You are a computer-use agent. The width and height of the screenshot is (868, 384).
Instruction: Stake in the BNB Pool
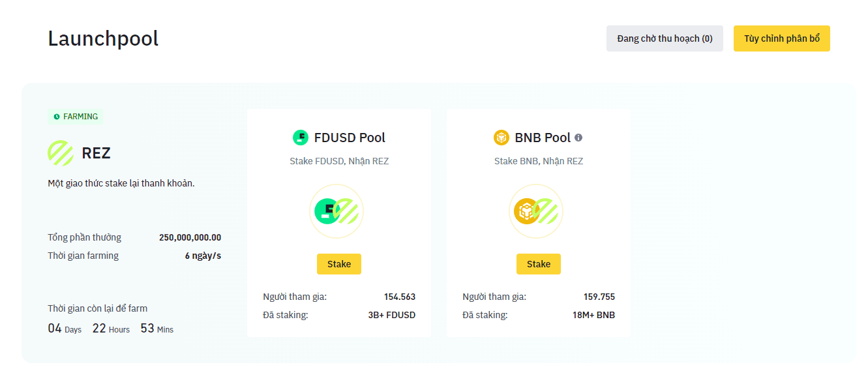coord(539,264)
